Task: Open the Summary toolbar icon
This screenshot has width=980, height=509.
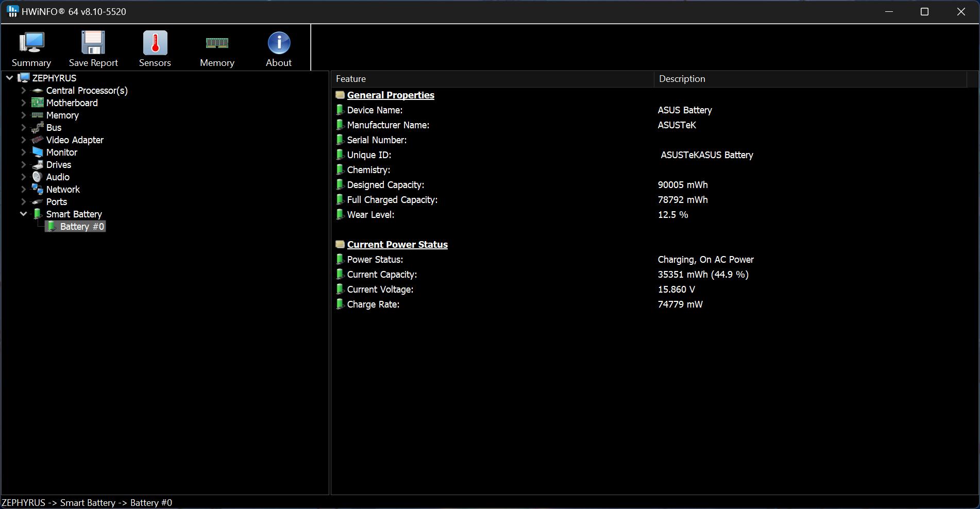Action: click(31, 43)
